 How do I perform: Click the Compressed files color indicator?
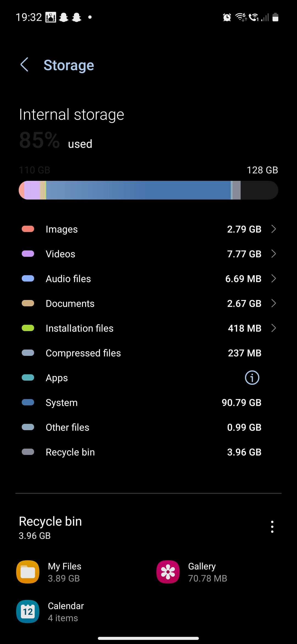[28, 353]
